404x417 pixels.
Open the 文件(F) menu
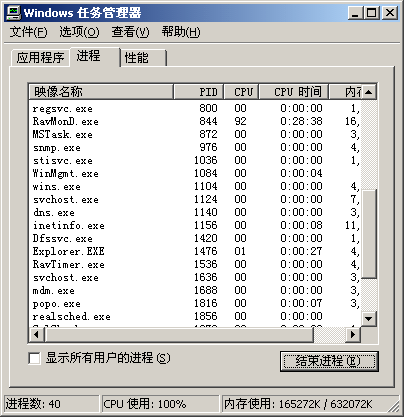28,32
